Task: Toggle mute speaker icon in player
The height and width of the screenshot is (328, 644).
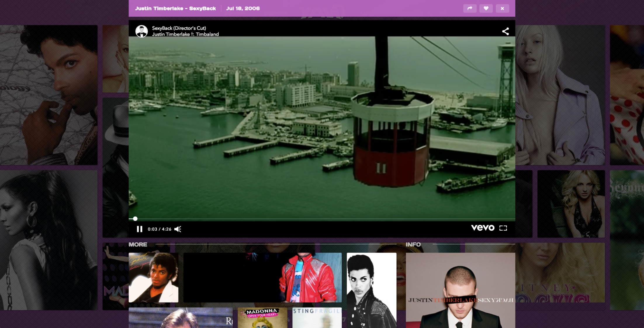Action: (x=178, y=229)
